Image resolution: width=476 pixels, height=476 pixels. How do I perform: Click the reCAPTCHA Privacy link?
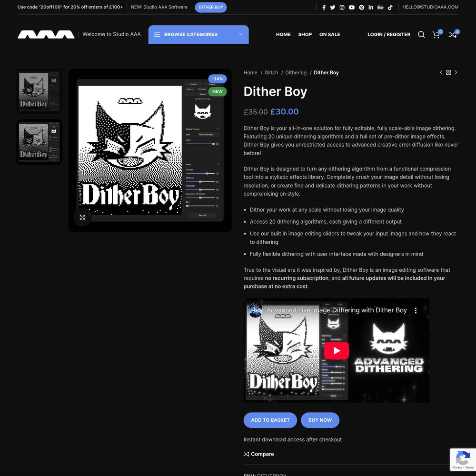[457, 467]
